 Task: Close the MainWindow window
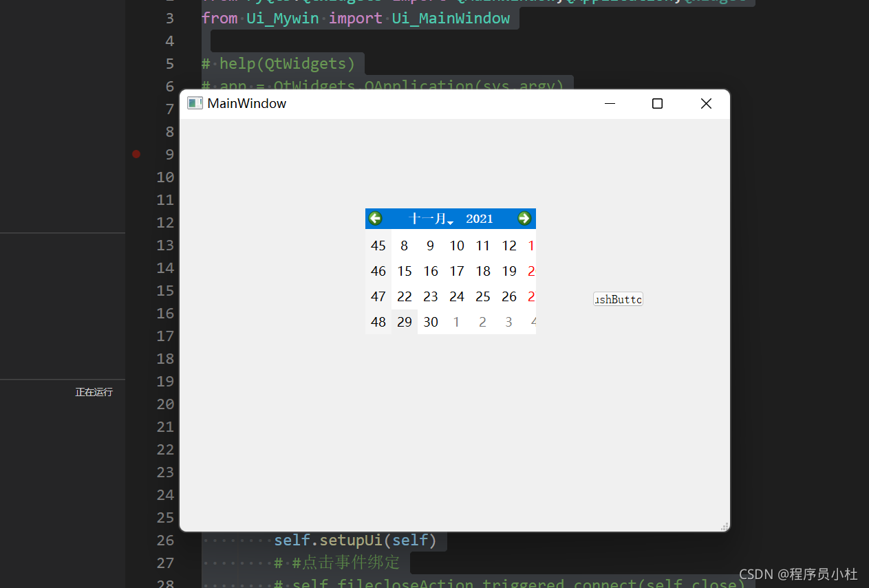[x=706, y=104]
